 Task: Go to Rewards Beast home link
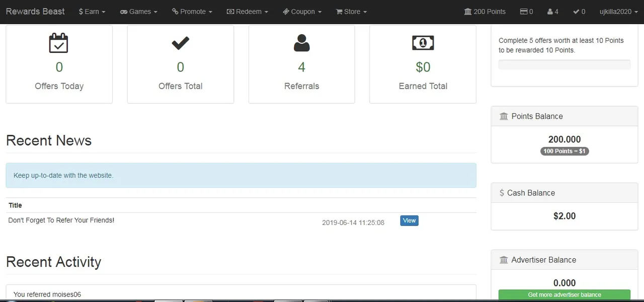click(x=35, y=12)
